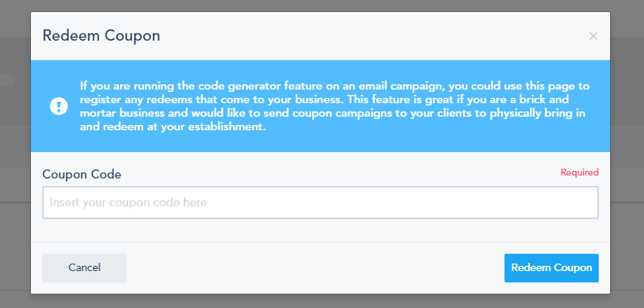Click the dialog footer between Cancel and Redeem
Image resolution: width=644 pixels, height=308 pixels.
(315, 268)
